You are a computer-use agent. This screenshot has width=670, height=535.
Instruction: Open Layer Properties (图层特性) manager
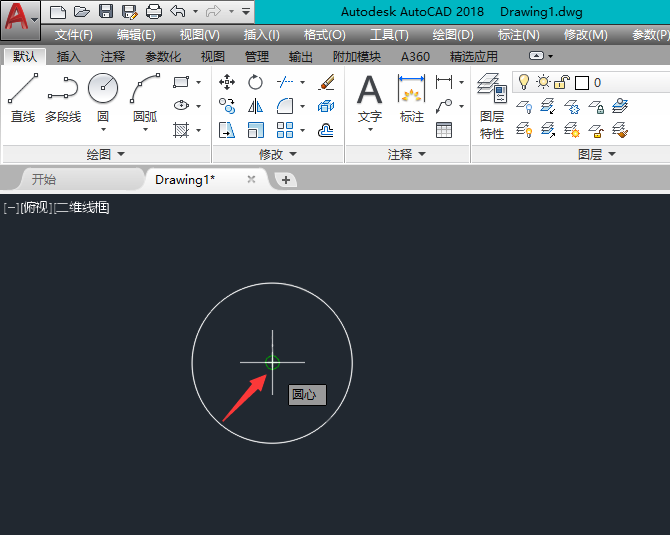(492, 106)
